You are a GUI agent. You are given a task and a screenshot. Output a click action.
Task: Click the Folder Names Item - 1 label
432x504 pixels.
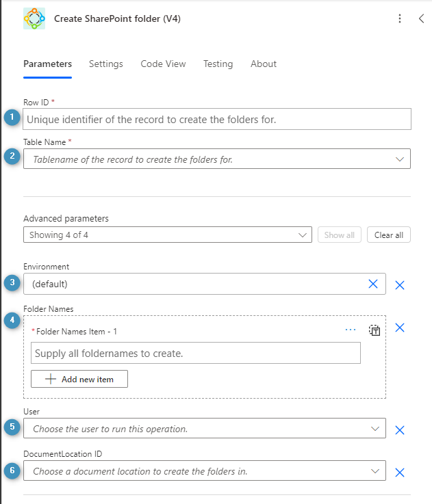[77, 332]
